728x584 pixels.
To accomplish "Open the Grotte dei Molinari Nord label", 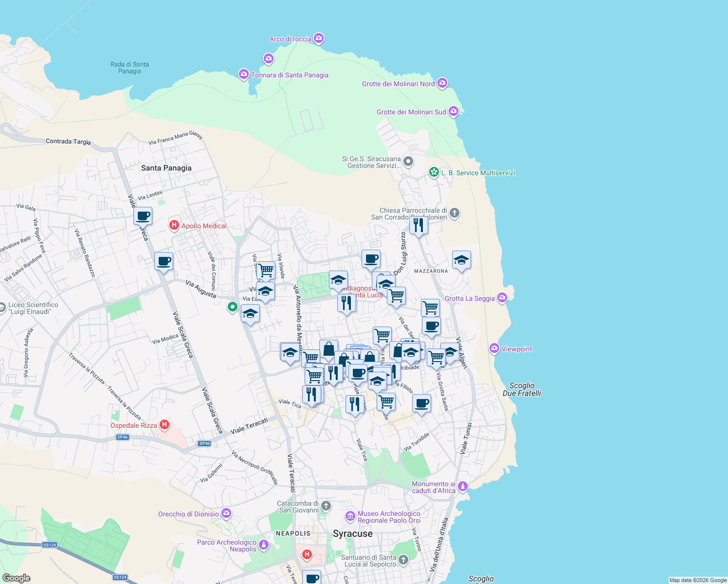I will coord(399,84).
